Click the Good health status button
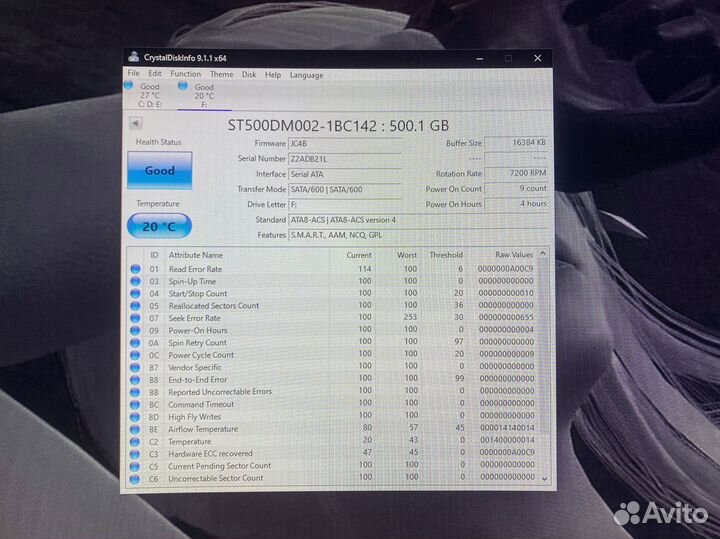The image size is (720, 539). [x=159, y=171]
